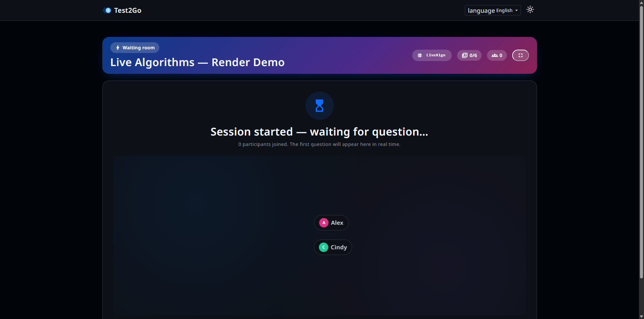Click the participants count chip
644x319 pixels.
click(497, 55)
